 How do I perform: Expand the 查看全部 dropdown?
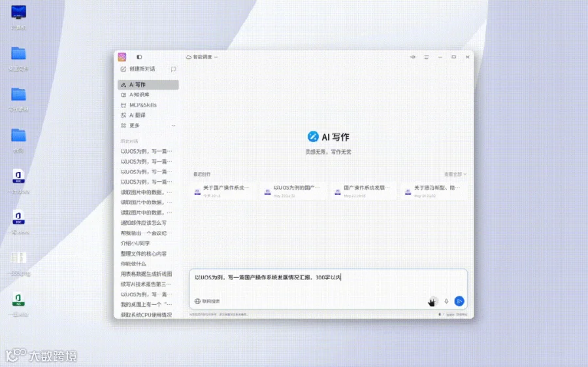pos(455,174)
